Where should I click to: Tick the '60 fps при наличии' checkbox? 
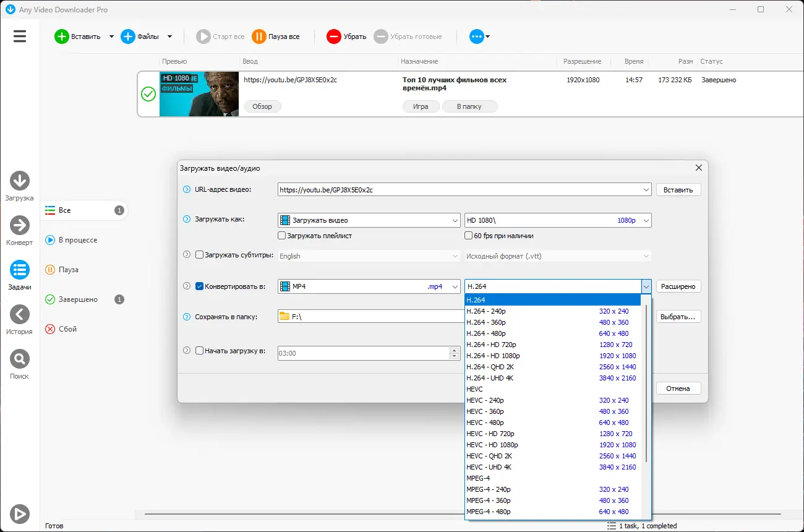469,236
